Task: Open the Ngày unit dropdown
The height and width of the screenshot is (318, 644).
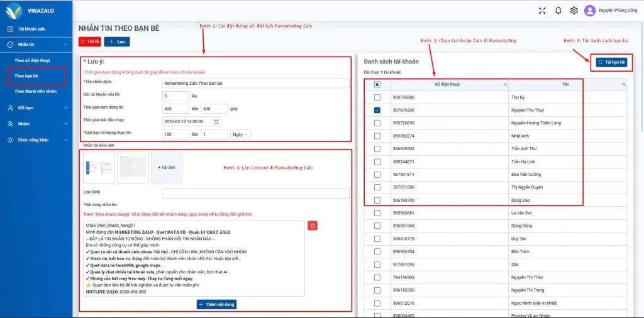Action: coord(241,134)
